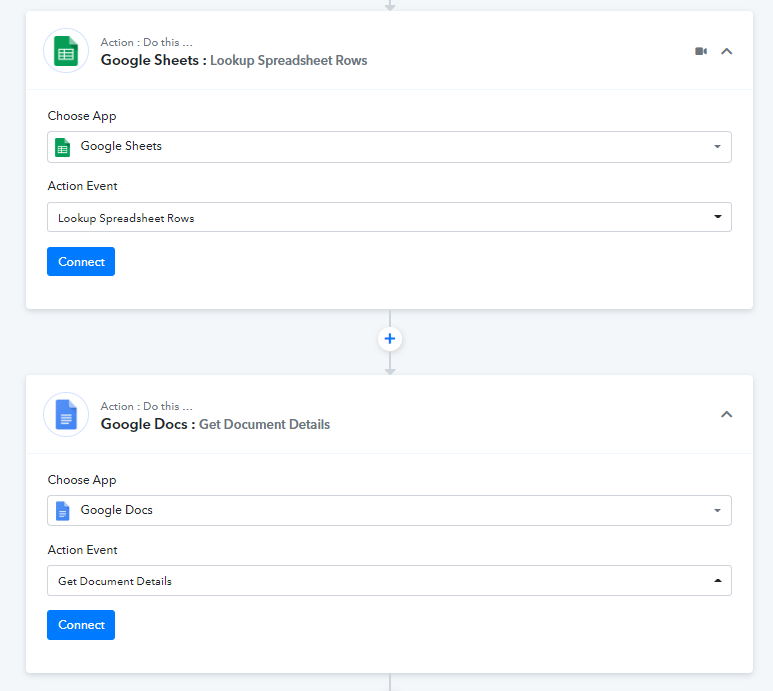Click 'Choose App' label in Google Sheets step
Viewport: 773px width, 691px height.
tap(82, 116)
